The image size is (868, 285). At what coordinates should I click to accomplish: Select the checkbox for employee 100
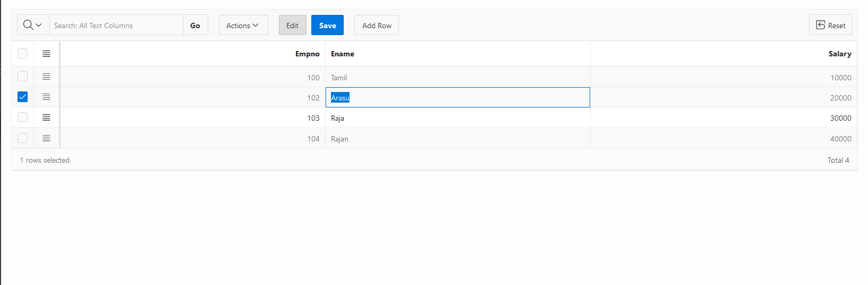click(22, 77)
